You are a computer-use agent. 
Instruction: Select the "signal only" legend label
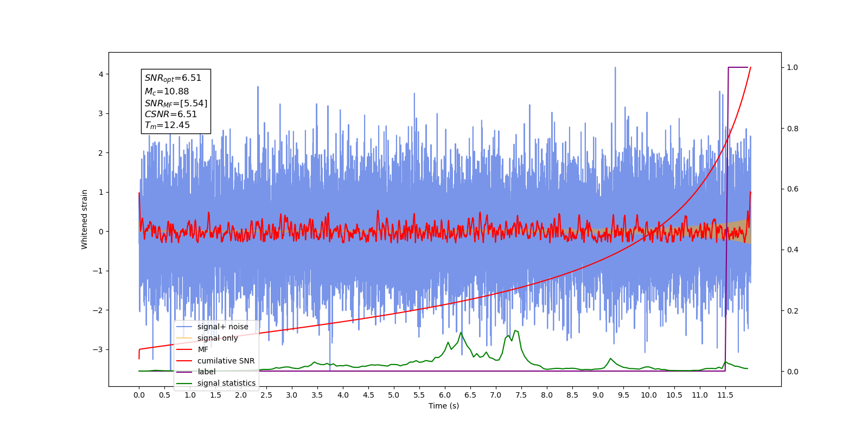(x=218, y=338)
